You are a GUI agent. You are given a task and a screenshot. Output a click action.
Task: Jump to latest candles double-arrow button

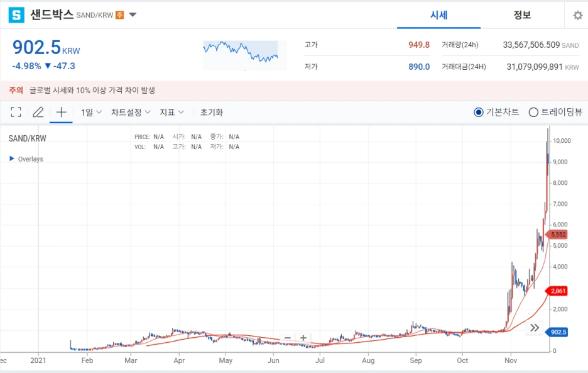point(535,328)
